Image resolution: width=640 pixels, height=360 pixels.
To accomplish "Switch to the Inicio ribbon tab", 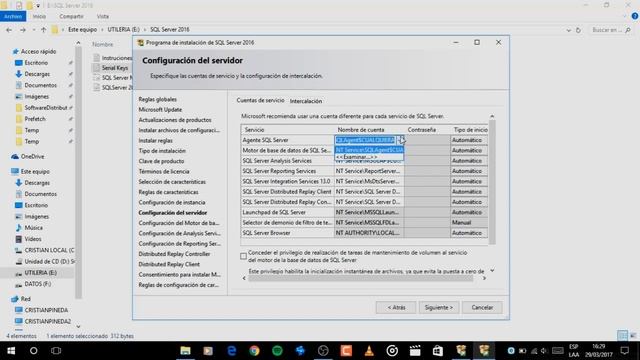I will (x=39, y=16).
